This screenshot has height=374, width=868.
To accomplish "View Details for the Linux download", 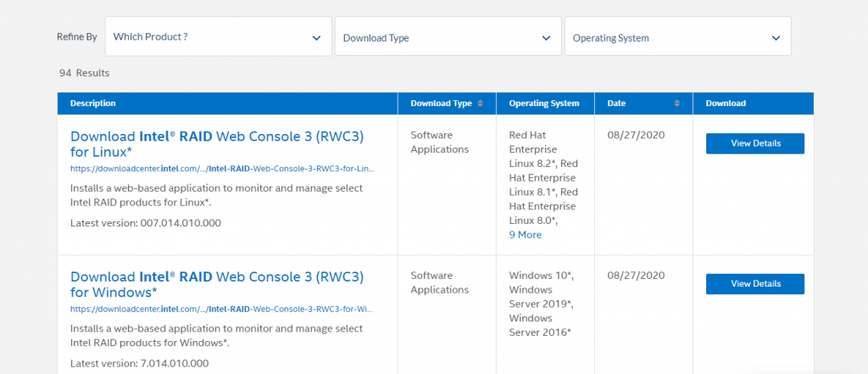I will 755,143.
